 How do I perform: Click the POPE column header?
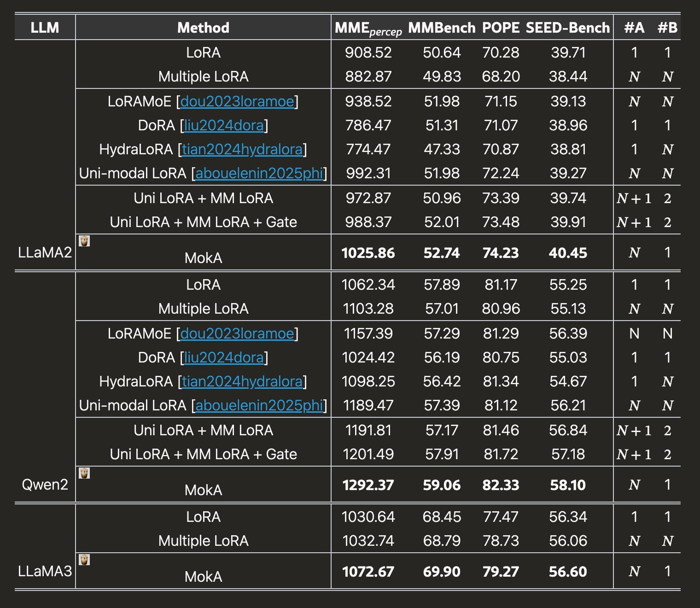point(501,28)
